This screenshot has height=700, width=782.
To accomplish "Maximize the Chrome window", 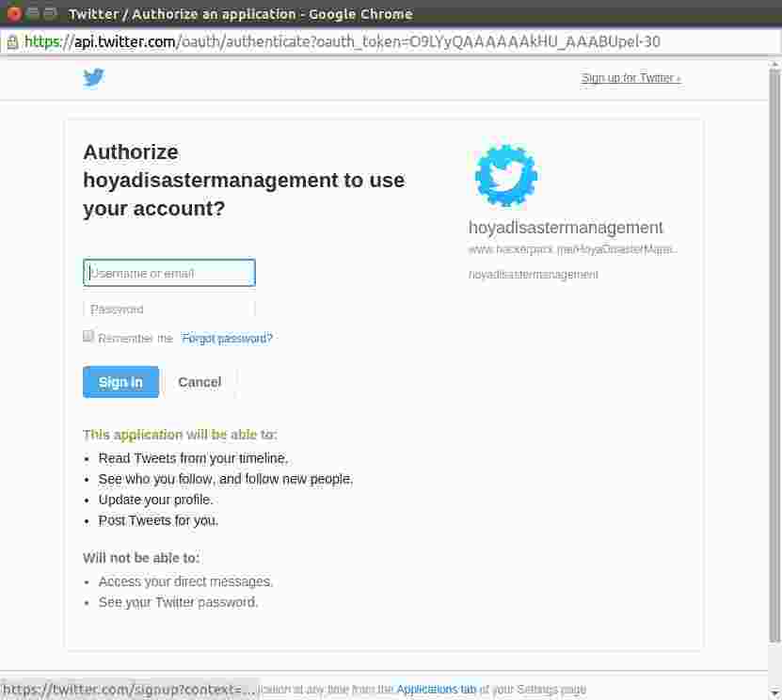I will coord(51,13).
